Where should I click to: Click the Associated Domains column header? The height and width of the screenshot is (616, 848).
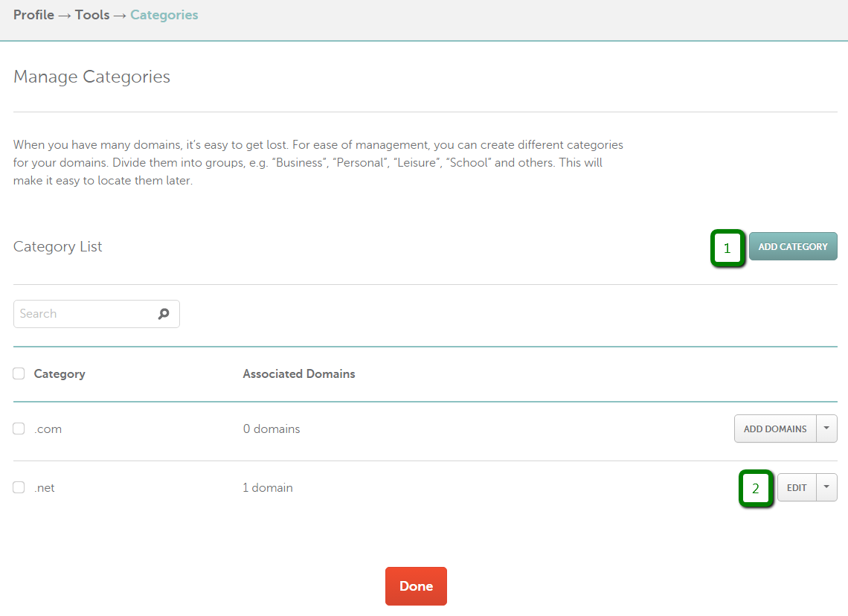tap(299, 373)
